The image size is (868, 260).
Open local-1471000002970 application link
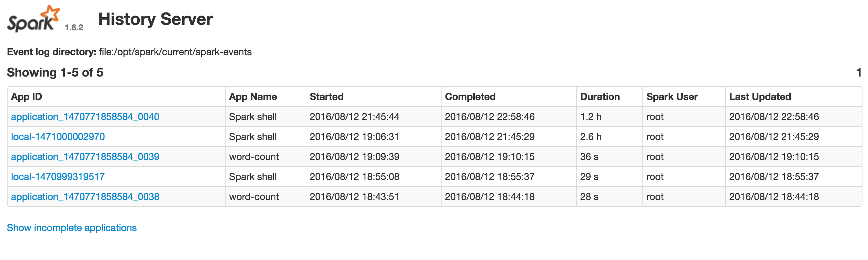click(58, 137)
